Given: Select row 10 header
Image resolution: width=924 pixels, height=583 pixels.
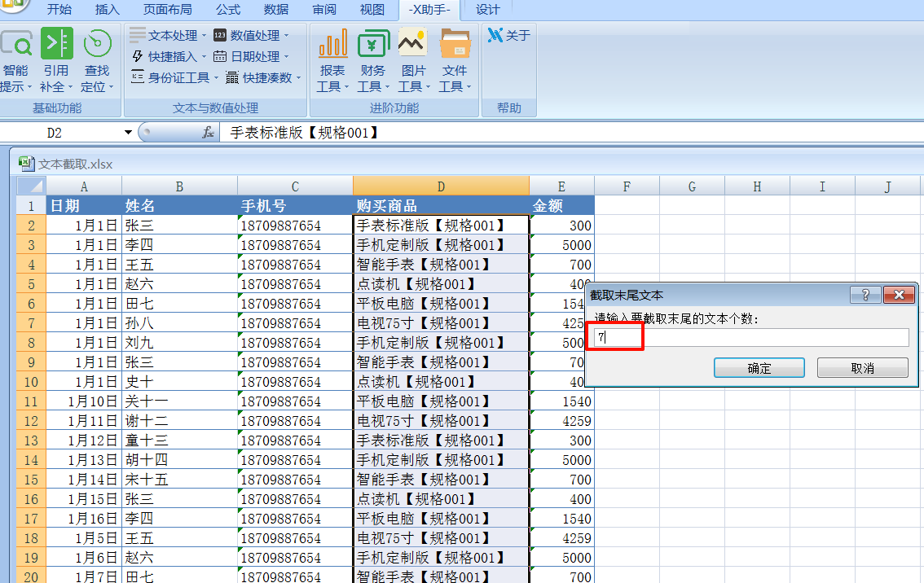Looking at the screenshot, I should (31, 382).
